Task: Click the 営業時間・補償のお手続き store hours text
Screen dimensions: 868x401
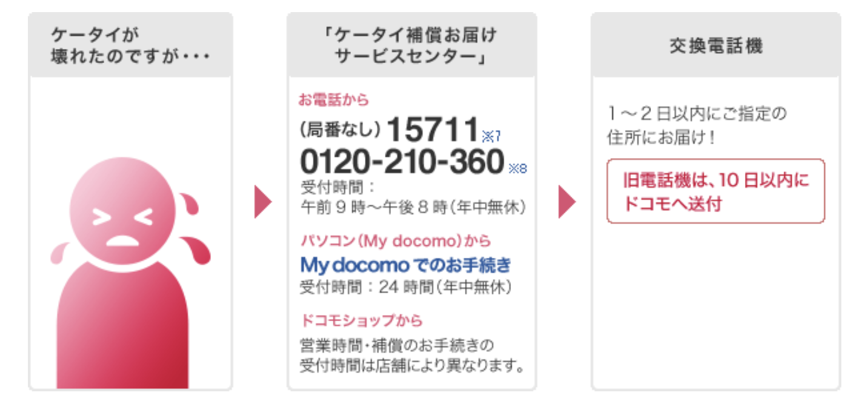Action: (x=412, y=356)
